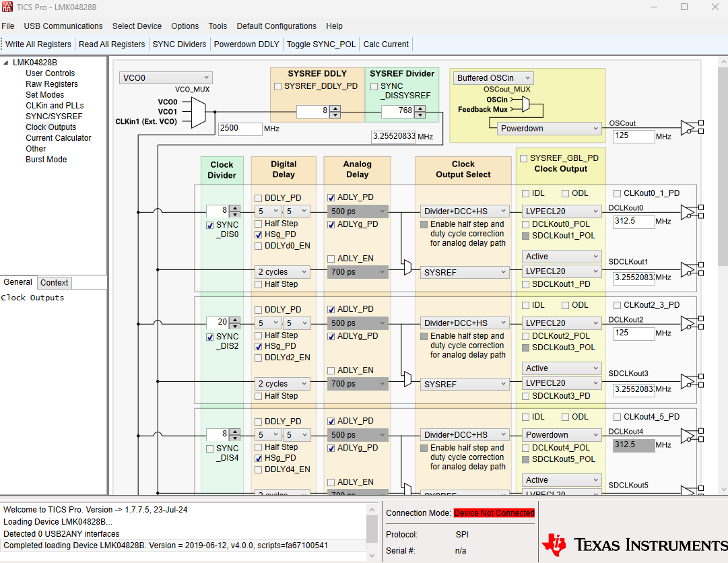Toggle the CLKout0_1_PD checkbox

tap(617, 193)
